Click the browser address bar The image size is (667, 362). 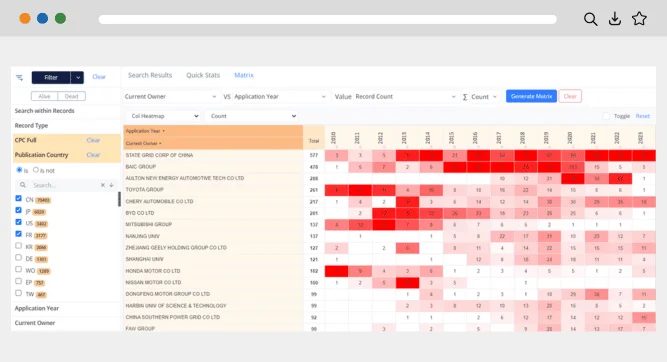(328, 19)
